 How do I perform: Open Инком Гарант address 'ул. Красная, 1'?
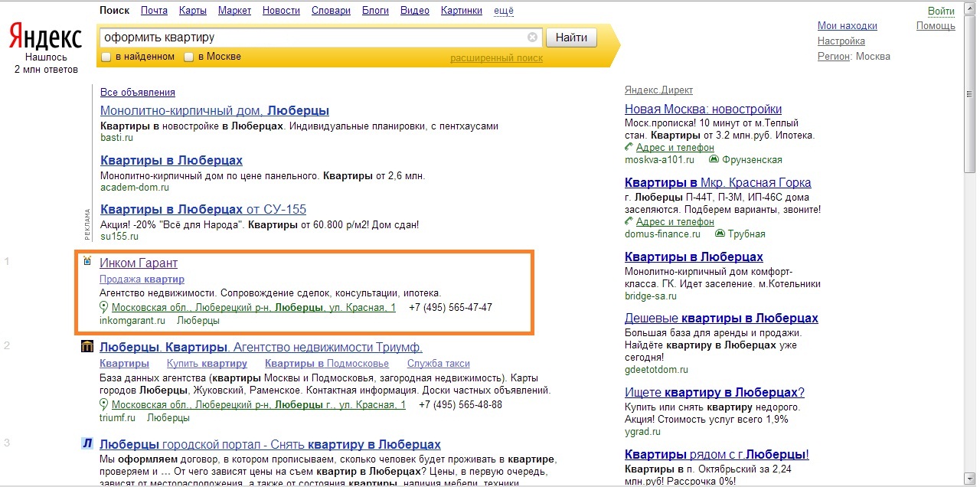tap(253, 308)
